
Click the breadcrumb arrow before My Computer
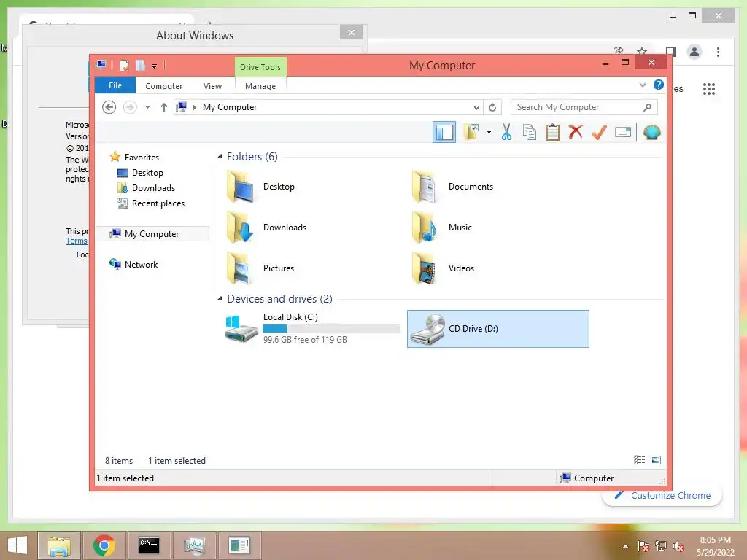coord(194,108)
